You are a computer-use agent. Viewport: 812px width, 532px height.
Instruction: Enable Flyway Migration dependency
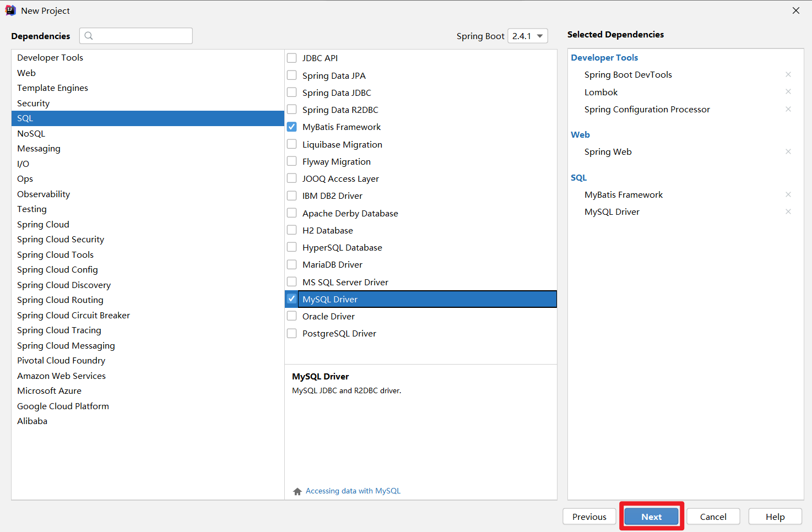(292, 161)
